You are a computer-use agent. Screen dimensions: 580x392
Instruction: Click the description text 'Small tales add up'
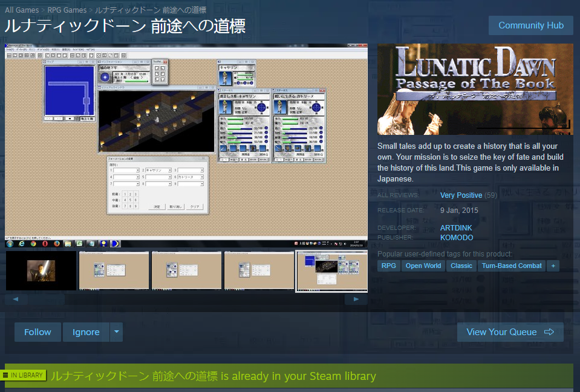(470, 162)
